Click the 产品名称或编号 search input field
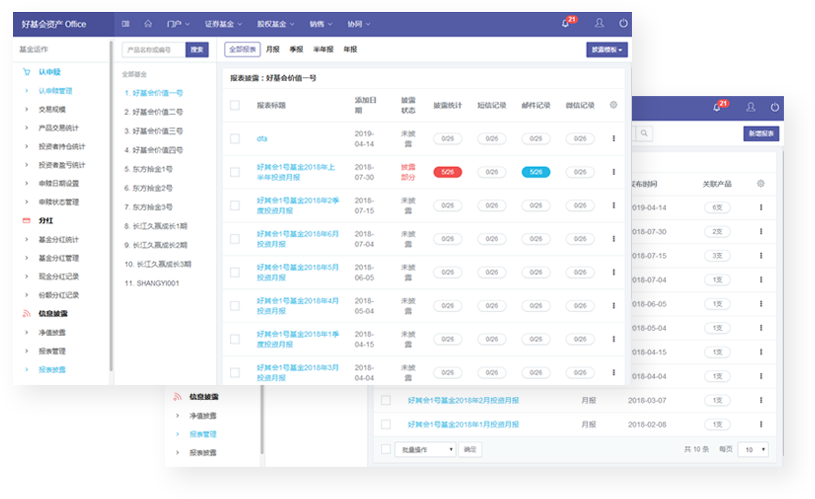The image size is (815, 499). [153, 49]
